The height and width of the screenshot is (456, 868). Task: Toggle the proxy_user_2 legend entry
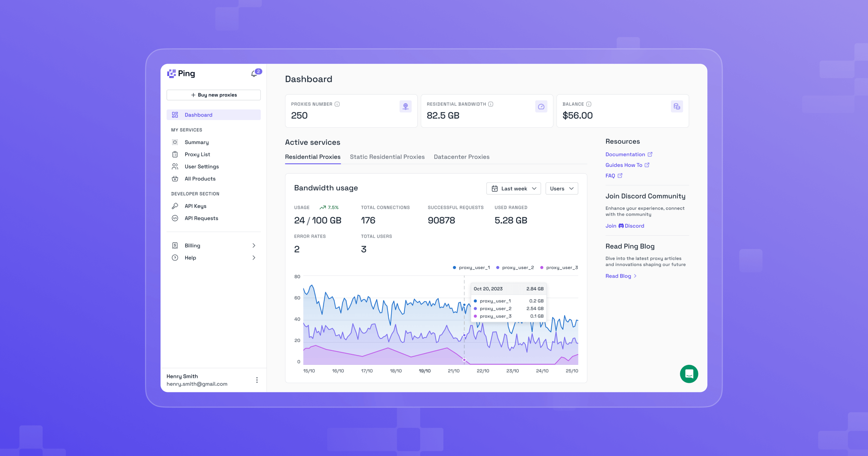click(x=516, y=267)
